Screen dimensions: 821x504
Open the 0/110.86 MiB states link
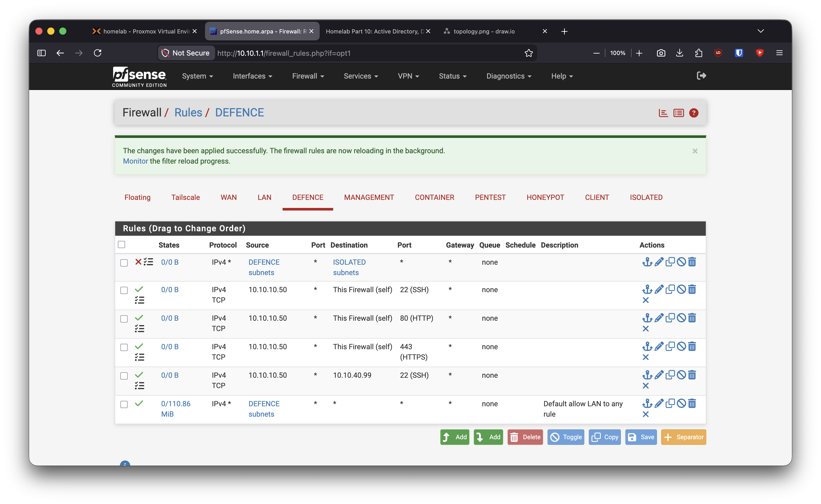click(x=175, y=409)
